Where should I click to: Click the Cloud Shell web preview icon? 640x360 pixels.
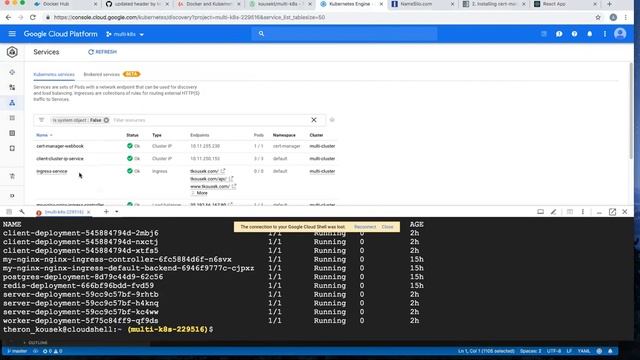(540, 212)
